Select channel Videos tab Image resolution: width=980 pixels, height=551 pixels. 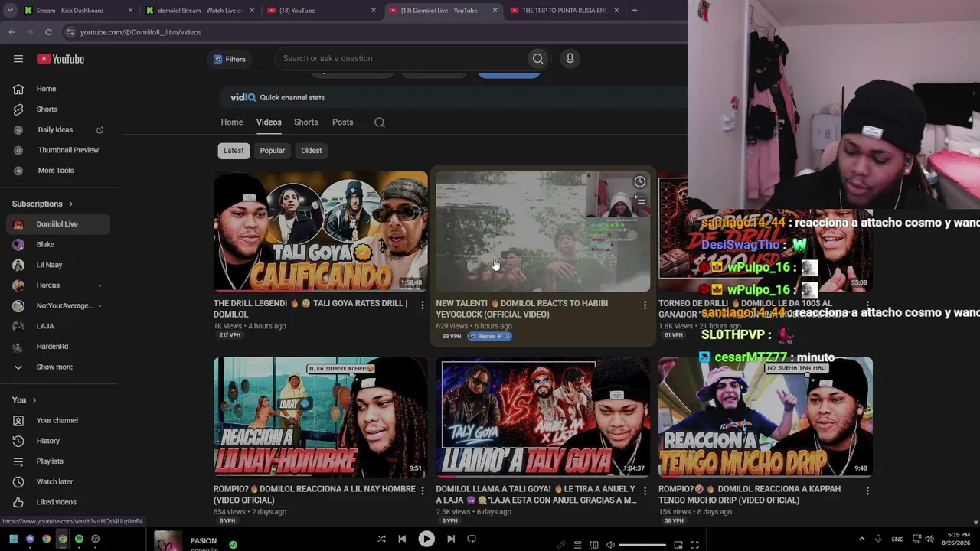(269, 122)
